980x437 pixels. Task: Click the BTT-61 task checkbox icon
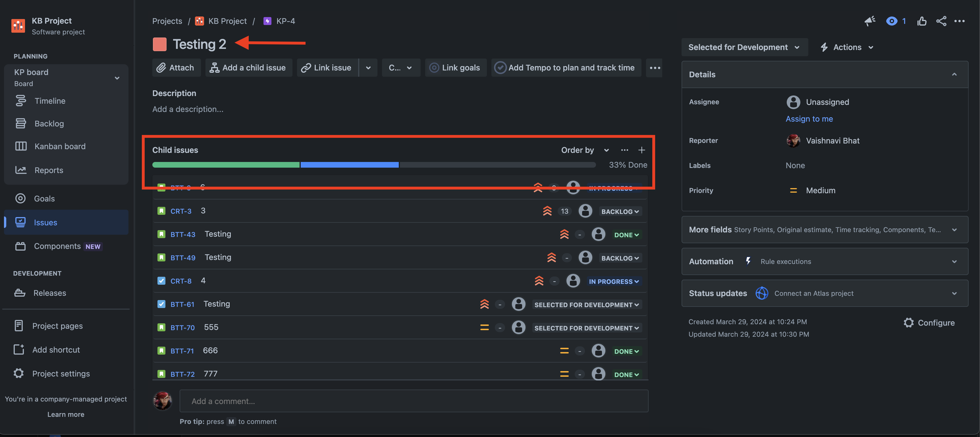coord(161,304)
